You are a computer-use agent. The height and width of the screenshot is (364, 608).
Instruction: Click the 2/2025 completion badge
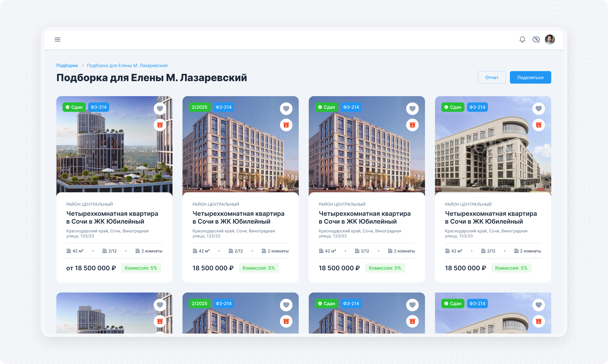[200, 107]
